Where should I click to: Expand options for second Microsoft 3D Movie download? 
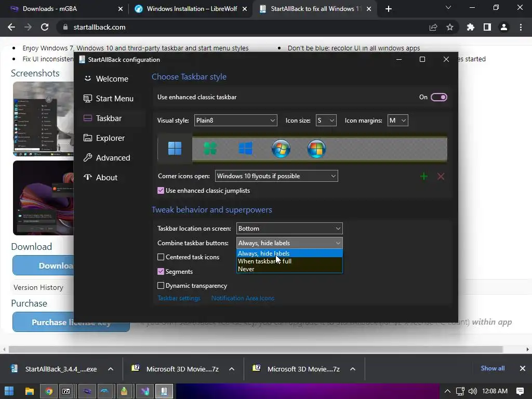[353, 369]
